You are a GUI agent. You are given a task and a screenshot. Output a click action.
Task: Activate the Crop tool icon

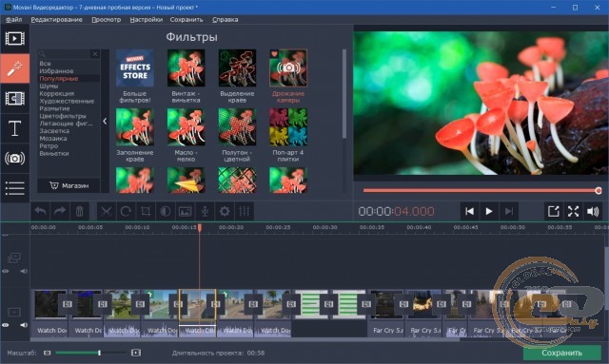pyautogui.click(x=146, y=212)
